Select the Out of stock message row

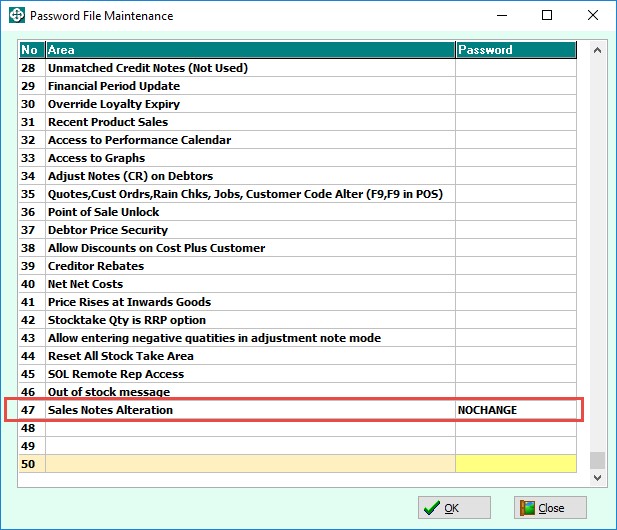297,392
